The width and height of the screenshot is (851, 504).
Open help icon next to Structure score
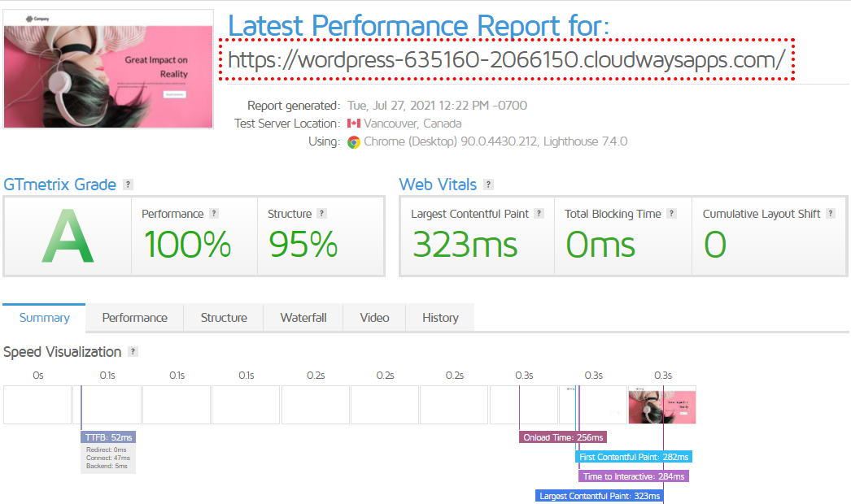(322, 214)
